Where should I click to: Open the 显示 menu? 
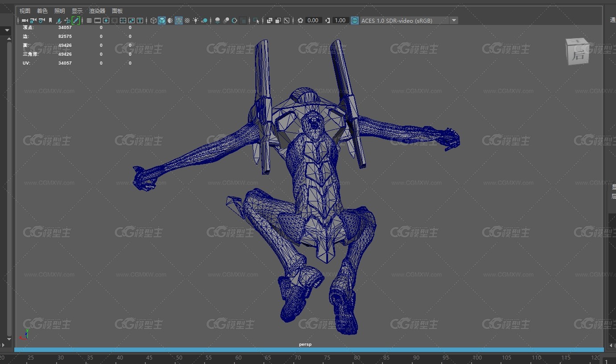click(77, 11)
